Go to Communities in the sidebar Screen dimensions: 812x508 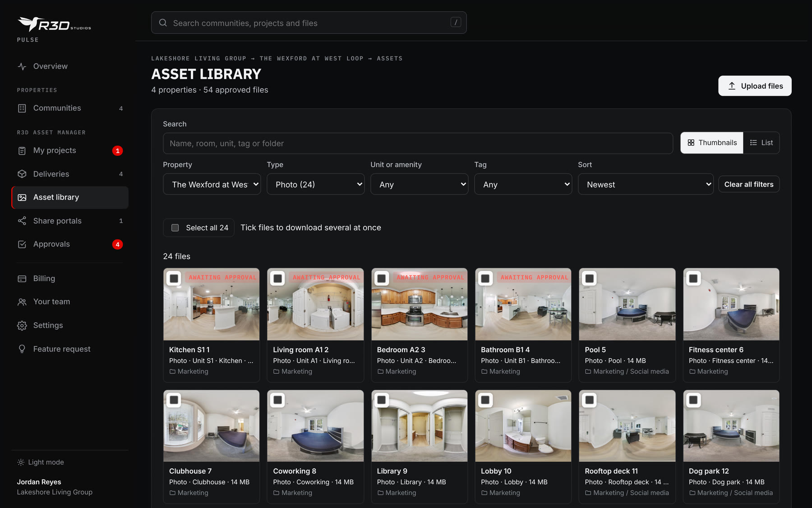pos(70,108)
